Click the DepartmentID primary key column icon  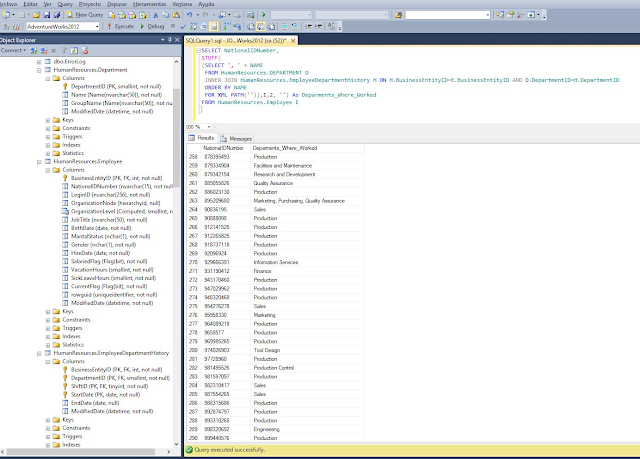point(66,87)
